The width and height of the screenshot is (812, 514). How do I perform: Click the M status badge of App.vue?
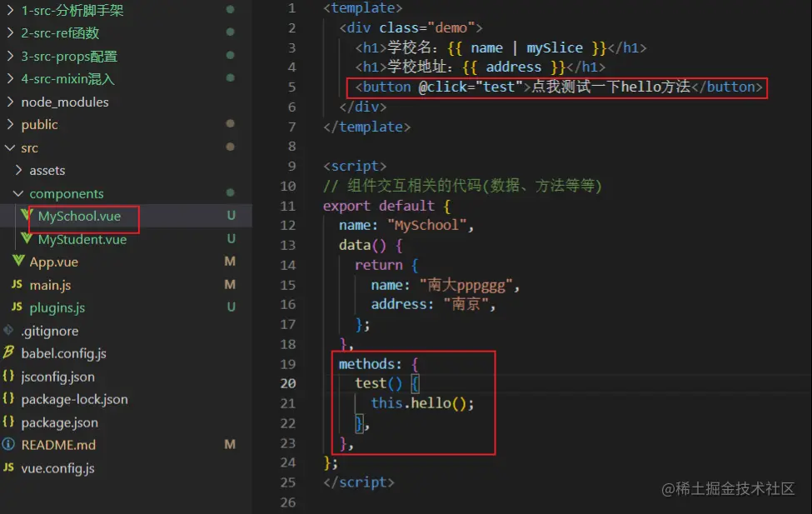[x=231, y=262]
